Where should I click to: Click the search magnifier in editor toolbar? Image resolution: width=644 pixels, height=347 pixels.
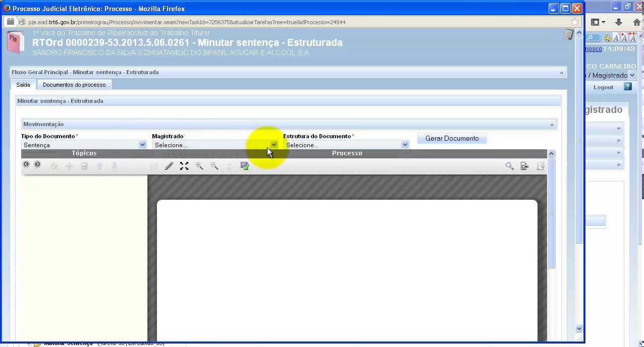coord(510,166)
